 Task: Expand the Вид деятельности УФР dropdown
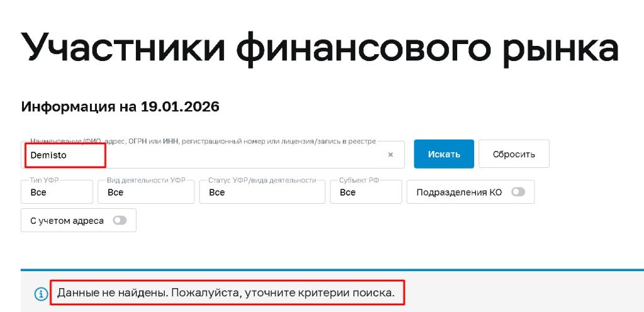pyautogui.click(x=145, y=192)
